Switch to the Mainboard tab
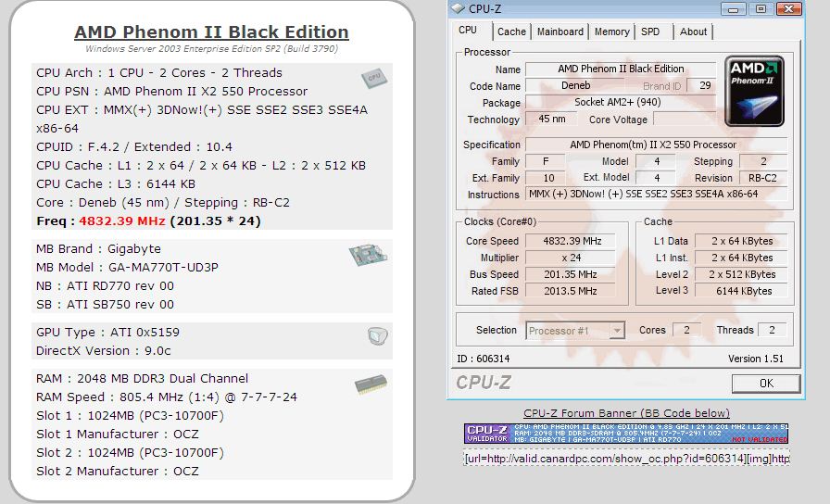Screen dimensions: 830x504 (x=560, y=31)
